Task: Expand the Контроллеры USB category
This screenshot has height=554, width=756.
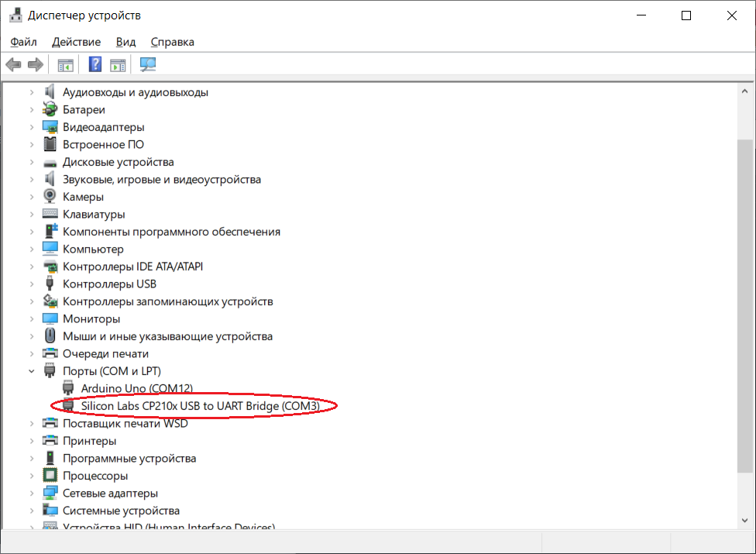Action: click(31, 284)
